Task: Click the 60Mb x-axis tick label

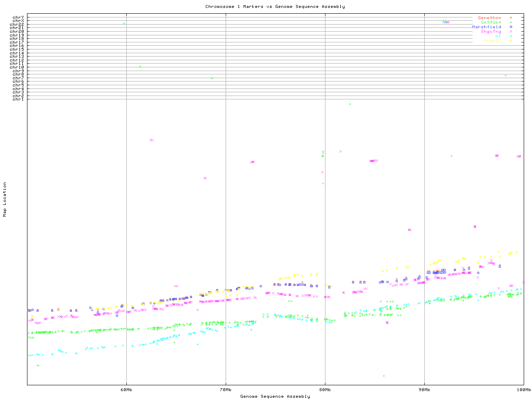Action: [126, 390]
